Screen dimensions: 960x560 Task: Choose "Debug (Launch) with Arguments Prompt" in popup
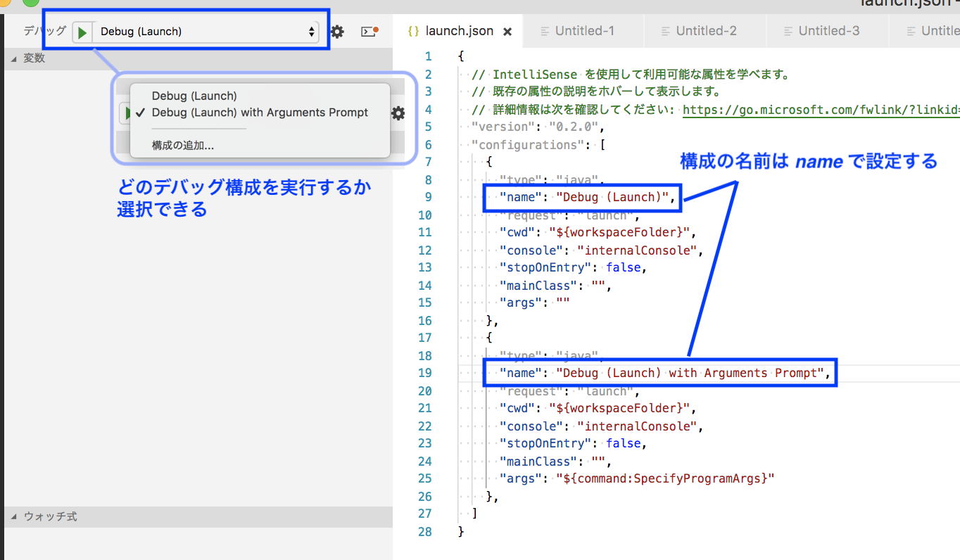tap(260, 113)
